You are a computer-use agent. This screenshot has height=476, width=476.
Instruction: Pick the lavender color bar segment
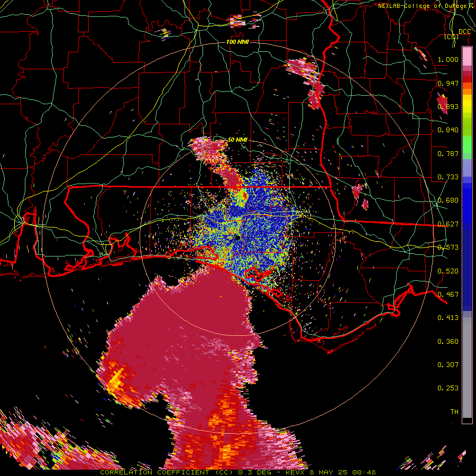tap(467, 168)
